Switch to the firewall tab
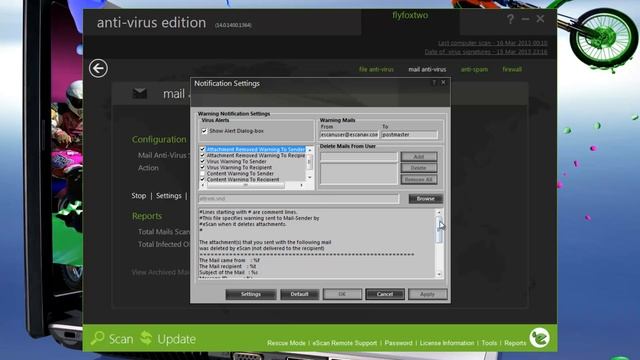640x360 pixels. (512, 69)
